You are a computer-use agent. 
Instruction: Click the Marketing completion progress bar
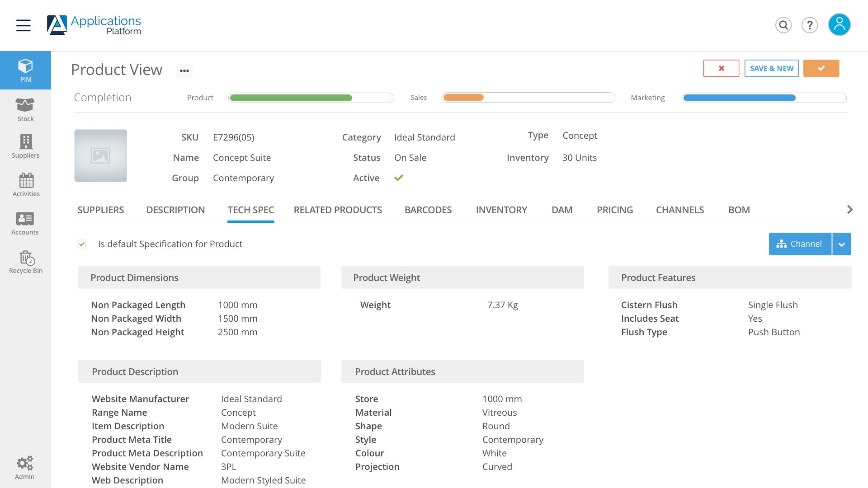pos(764,98)
